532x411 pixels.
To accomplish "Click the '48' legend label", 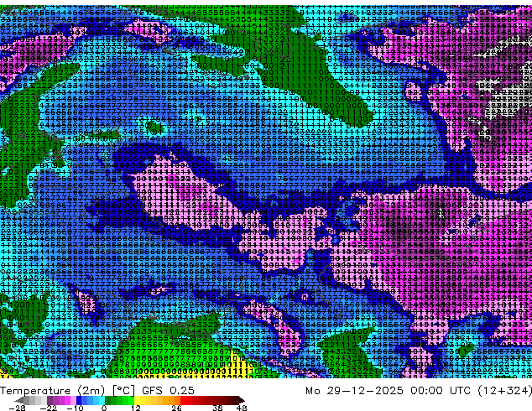I will pyautogui.click(x=242, y=408).
